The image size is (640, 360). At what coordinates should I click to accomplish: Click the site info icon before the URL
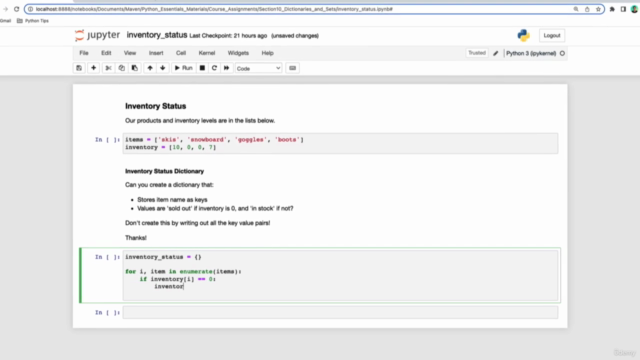click(30, 9)
